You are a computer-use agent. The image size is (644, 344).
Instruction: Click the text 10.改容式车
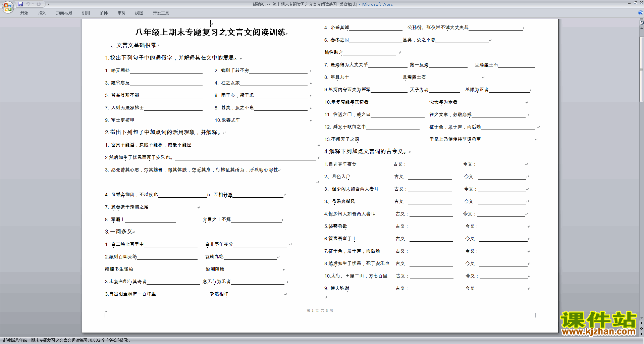pos(227,120)
